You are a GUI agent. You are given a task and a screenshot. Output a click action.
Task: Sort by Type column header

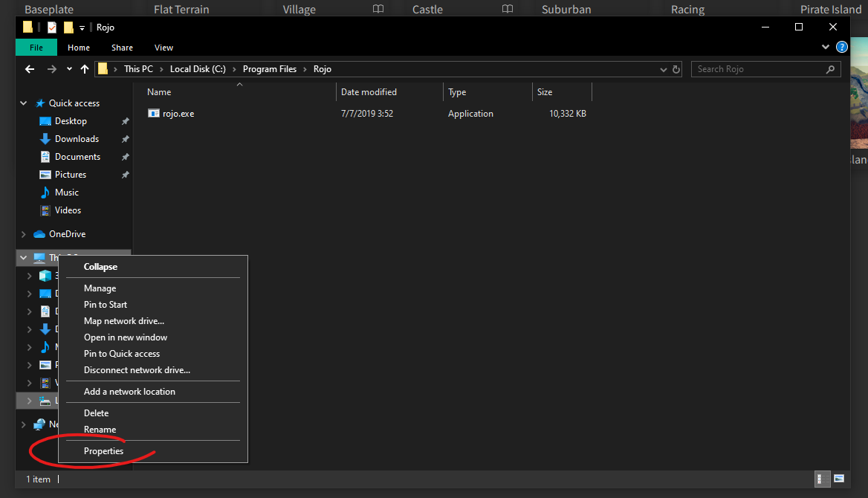488,92
